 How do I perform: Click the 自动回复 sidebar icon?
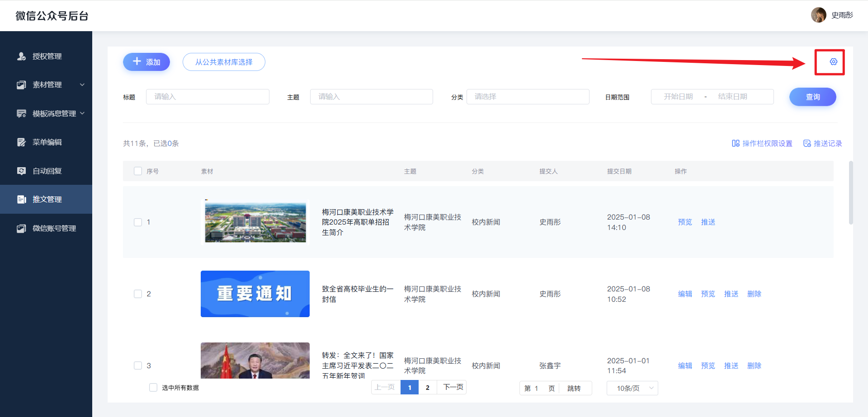21,171
